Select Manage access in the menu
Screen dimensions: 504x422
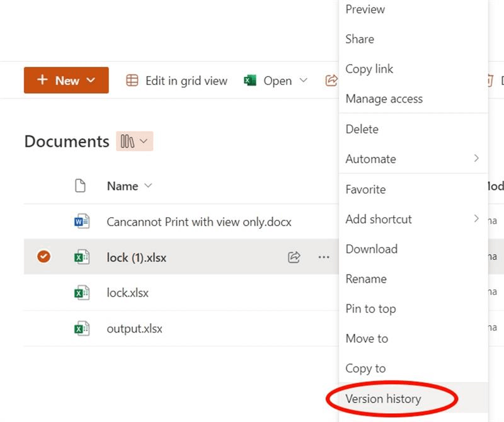click(x=414, y=99)
